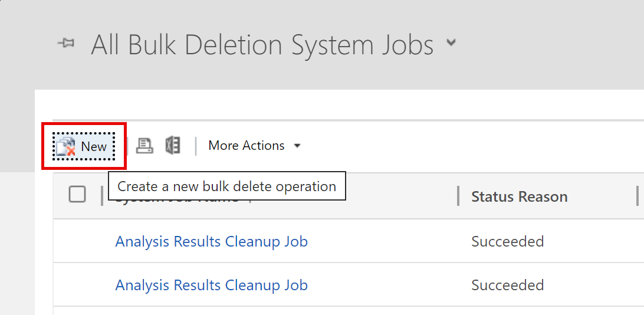
Task: Click the divider next to the select-all checkbox
Action: (x=102, y=196)
